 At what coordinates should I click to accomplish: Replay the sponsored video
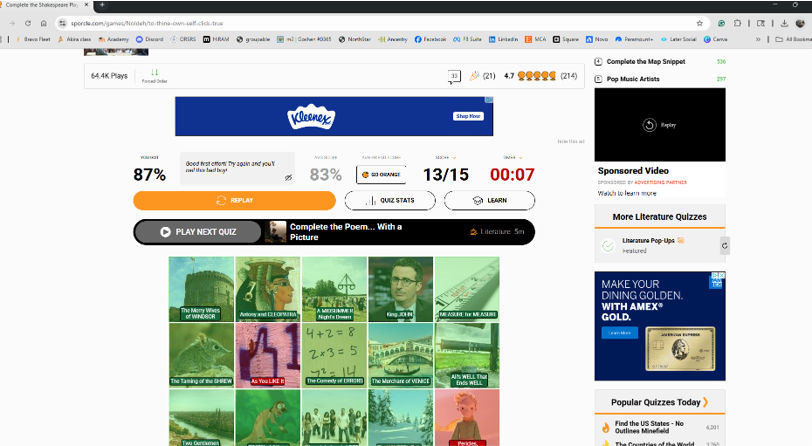[x=659, y=125]
